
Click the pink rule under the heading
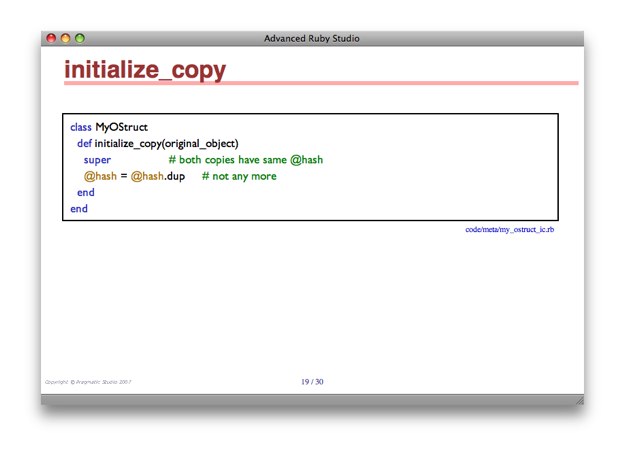tap(320, 83)
